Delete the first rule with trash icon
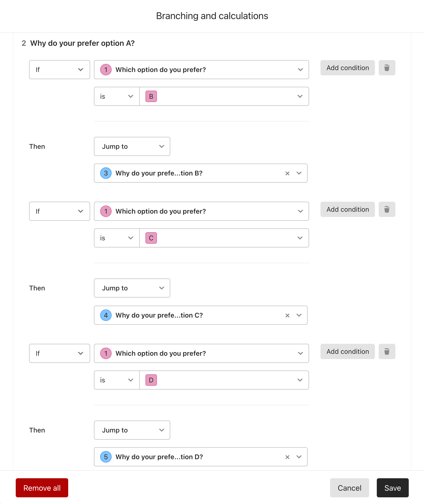This screenshot has height=504, width=424. click(387, 68)
